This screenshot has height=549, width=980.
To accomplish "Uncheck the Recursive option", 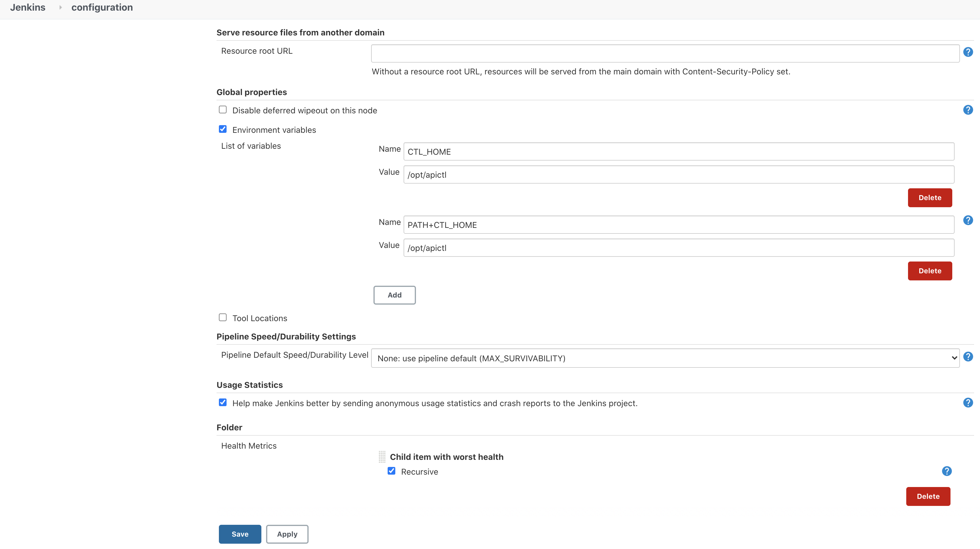I will (x=391, y=471).
